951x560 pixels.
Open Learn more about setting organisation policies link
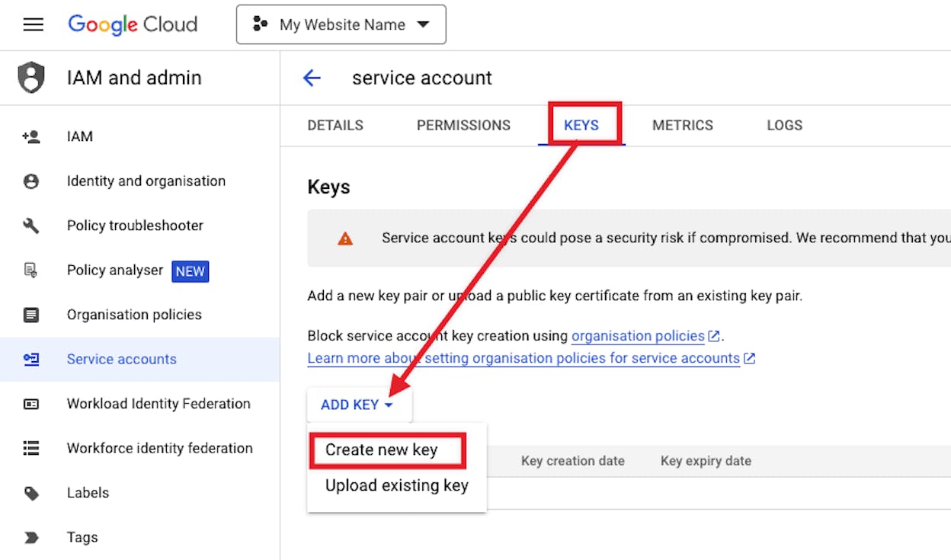point(524,358)
